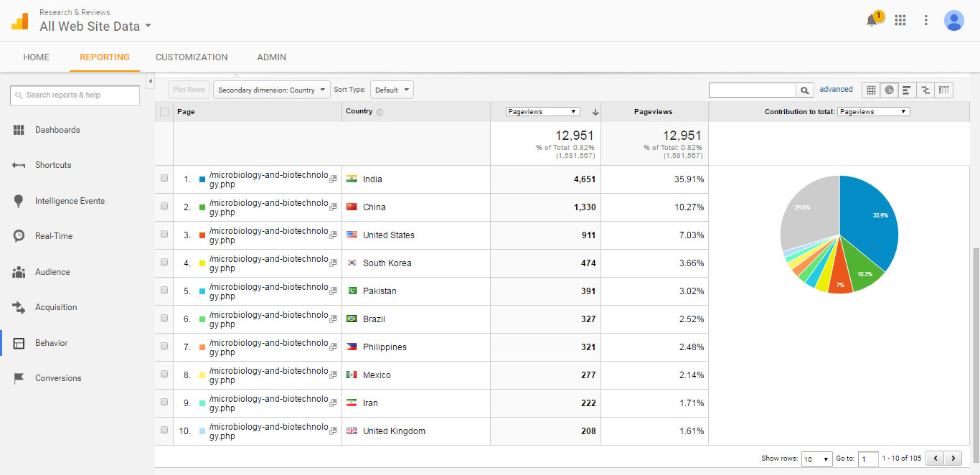Open India row page in new window
The width and height of the screenshot is (980, 475).
pyautogui.click(x=333, y=179)
